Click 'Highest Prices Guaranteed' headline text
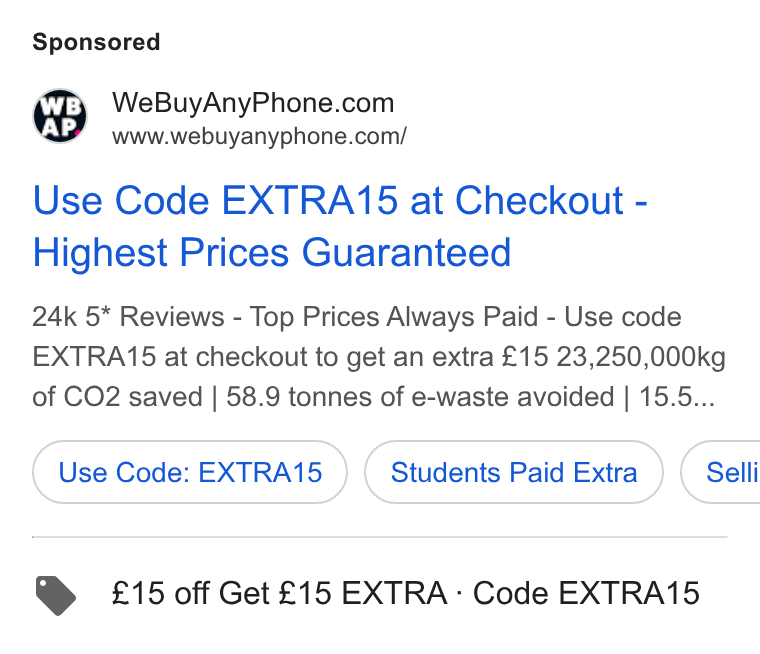Image resolution: width=760 pixels, height=654 pixels. click(272, 253)
